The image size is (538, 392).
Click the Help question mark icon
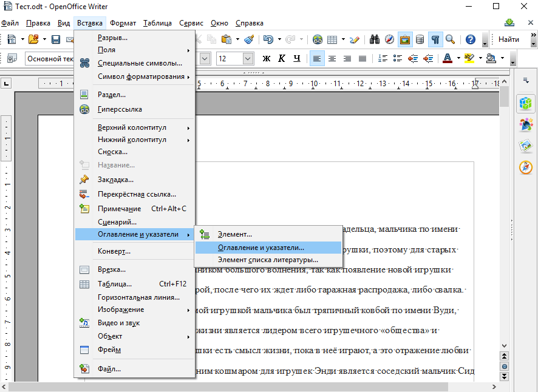pyautogui.click(x=470, y=39)
